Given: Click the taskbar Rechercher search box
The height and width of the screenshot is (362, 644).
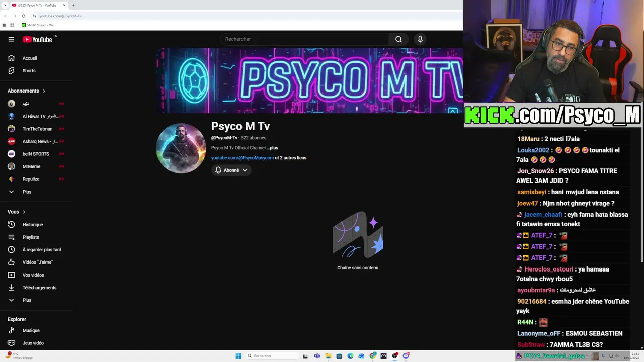Looking at the screenshot, I should 273,356.
